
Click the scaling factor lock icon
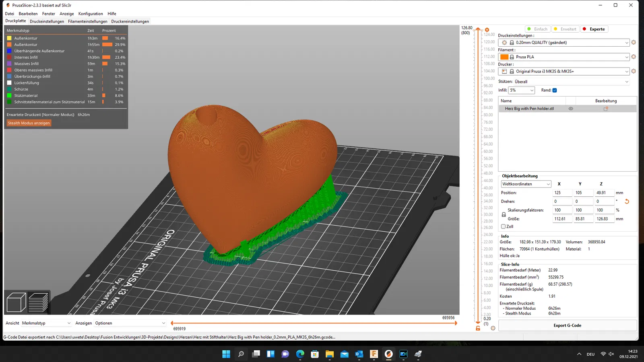coord(504,215)
